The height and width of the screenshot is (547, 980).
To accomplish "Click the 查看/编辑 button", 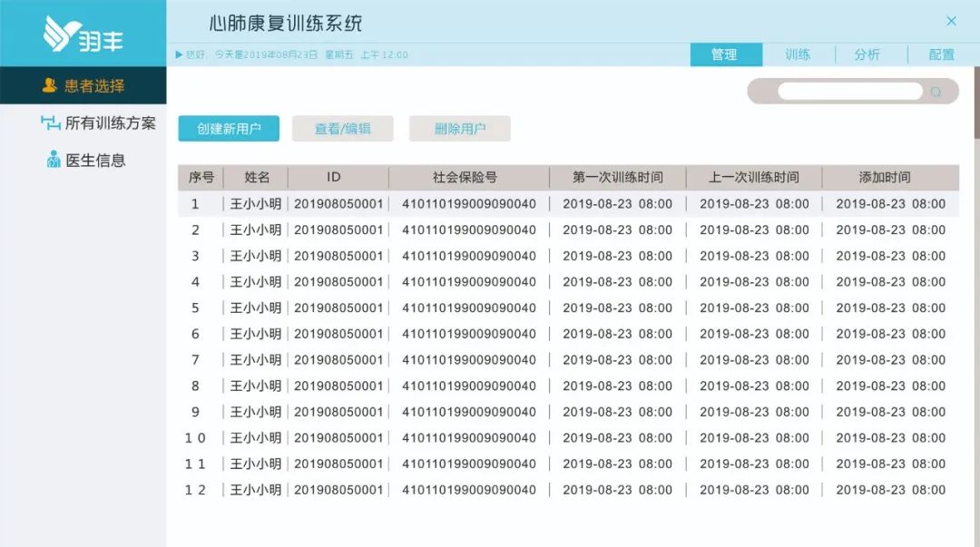I will click(342, 129).
